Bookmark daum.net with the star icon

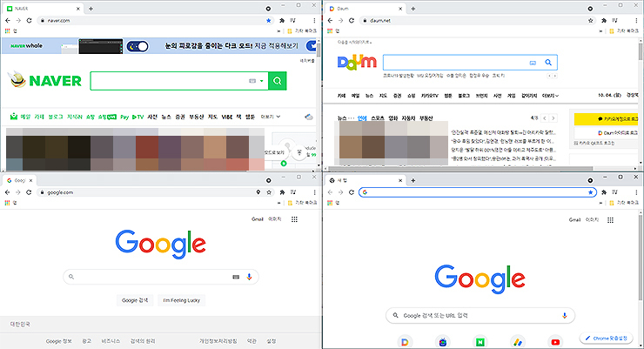pyautogui.click(x=591, y=20)
